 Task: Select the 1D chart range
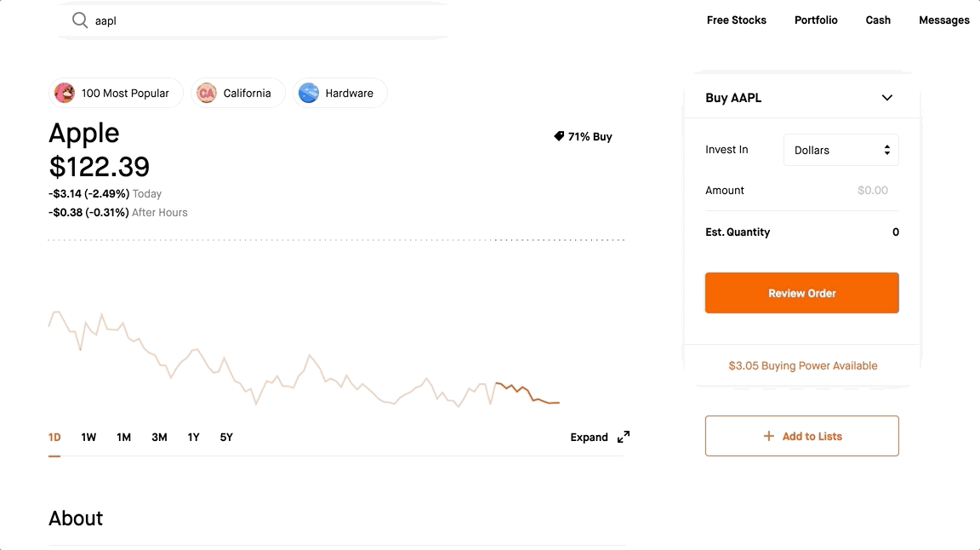pos(54,438)
